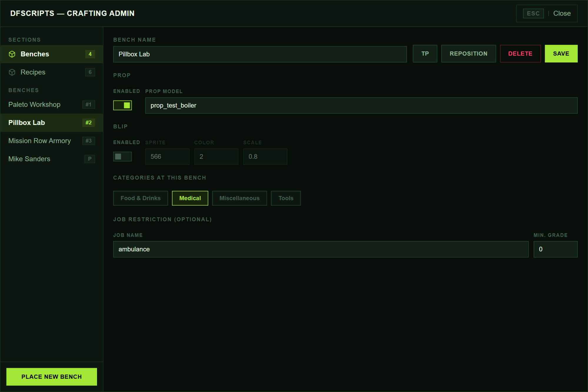Select Mike Sanders bench
The width and height of the screenshot is (588, 392).
pyautogui.click(x=52, y=159)
